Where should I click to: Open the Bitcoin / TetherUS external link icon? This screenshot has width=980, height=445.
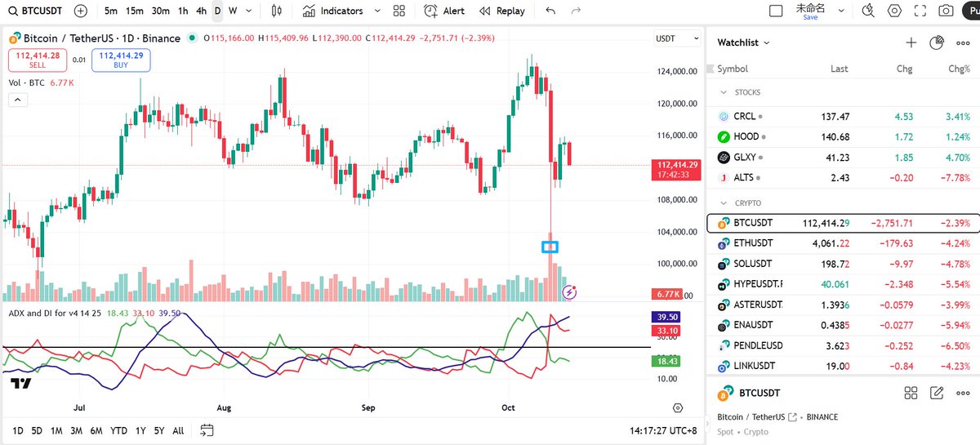coord(793,417)
